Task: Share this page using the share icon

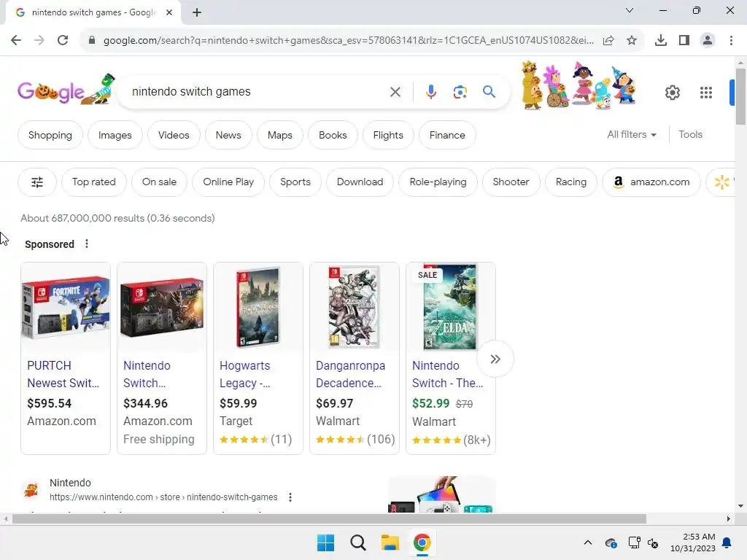Action: [x=608, y=41]
